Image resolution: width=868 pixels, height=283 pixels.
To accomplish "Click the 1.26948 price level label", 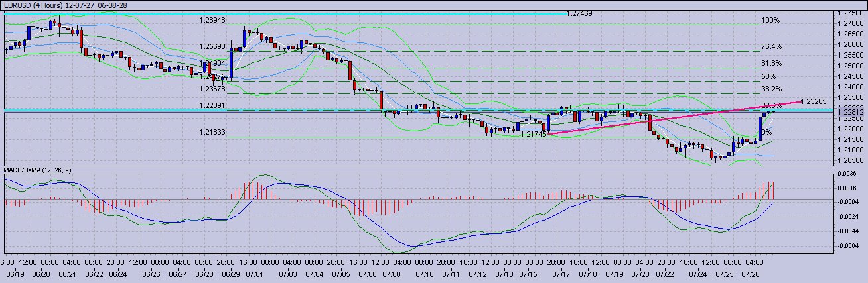I will tap(212, 21).
